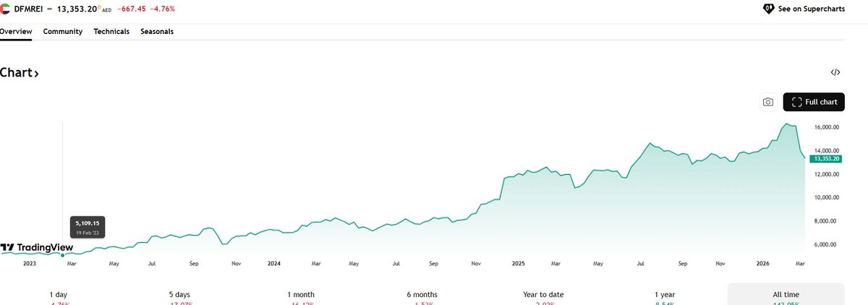Open the Supercharts icon at top right

point(768,9)
